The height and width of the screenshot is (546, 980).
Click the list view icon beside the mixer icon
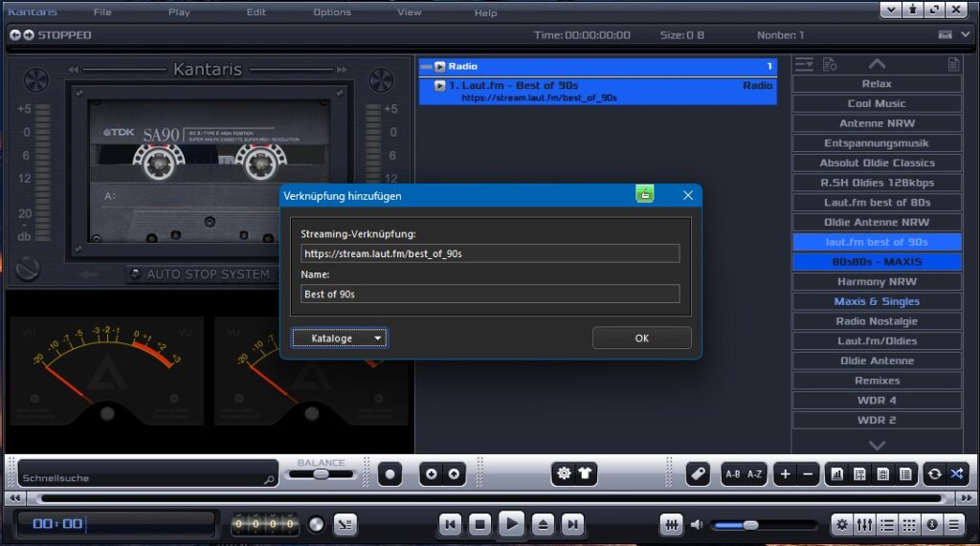click(x=887, y=525)
